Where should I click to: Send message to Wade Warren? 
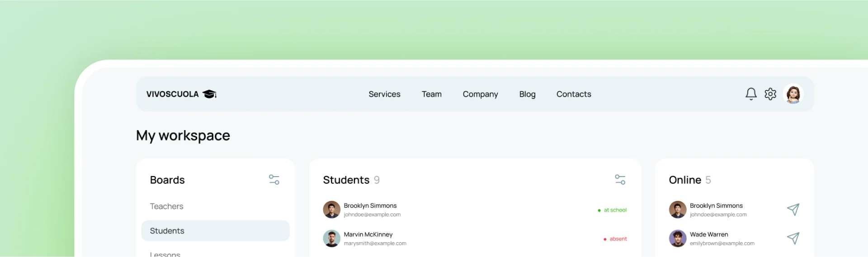[x=793, y=238]
